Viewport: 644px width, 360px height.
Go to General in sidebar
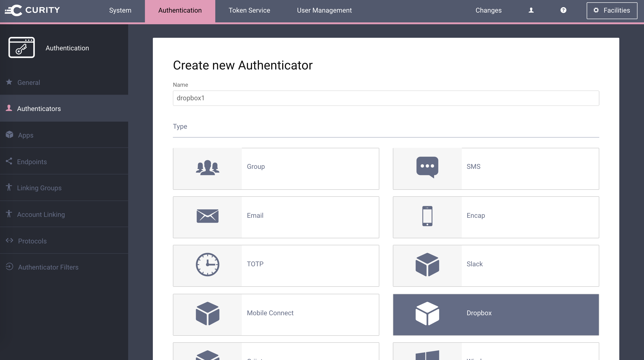(64, 82)
